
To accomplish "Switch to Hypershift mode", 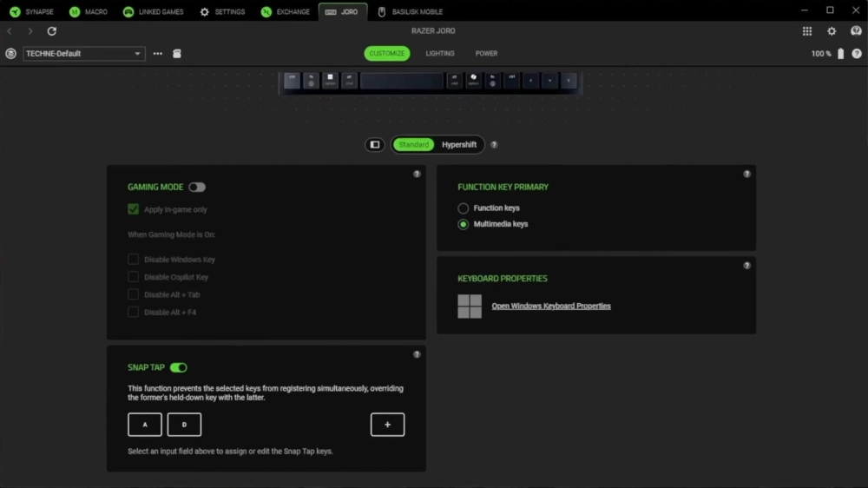I will [459, 144].
